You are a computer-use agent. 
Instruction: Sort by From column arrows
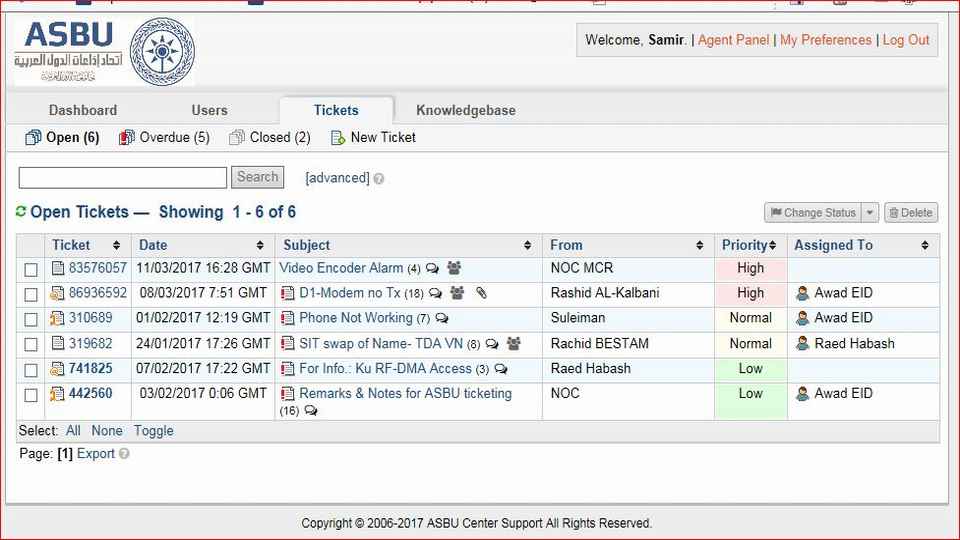coord(699,245)
